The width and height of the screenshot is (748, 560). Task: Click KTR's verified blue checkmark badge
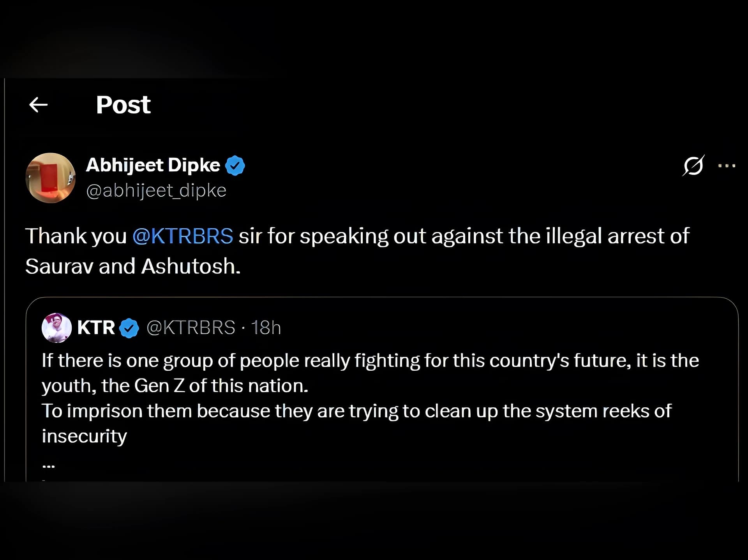coord(129,328)
